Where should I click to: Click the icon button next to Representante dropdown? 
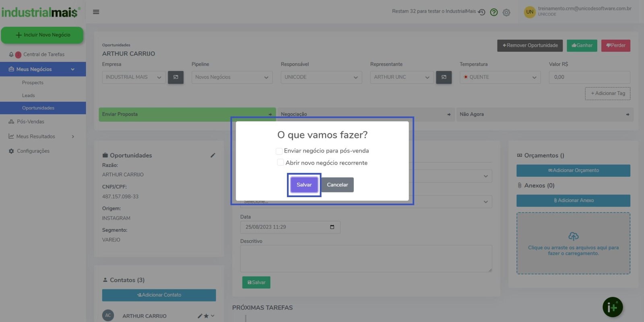[x=444, y=77]
